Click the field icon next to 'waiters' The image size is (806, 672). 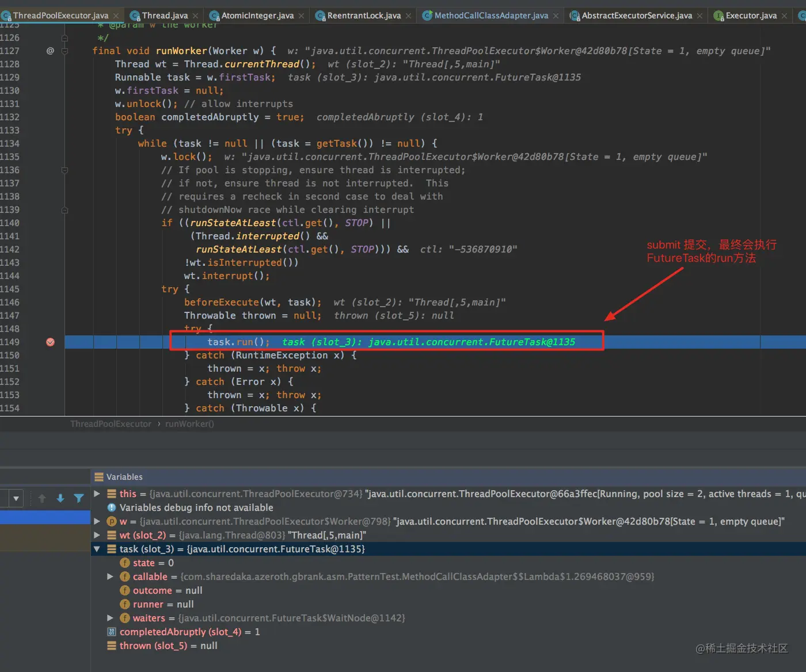[125, 618]
